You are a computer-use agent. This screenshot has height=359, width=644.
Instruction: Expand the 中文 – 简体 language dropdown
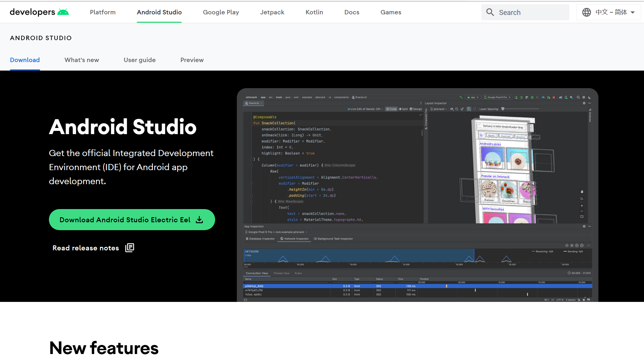(609, 12)
